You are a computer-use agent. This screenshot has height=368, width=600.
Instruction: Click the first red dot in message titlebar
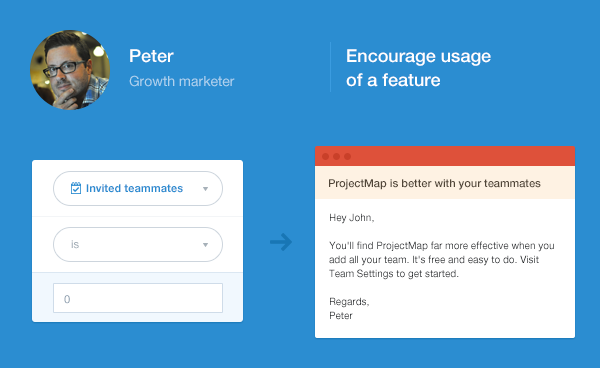(326, 156)
